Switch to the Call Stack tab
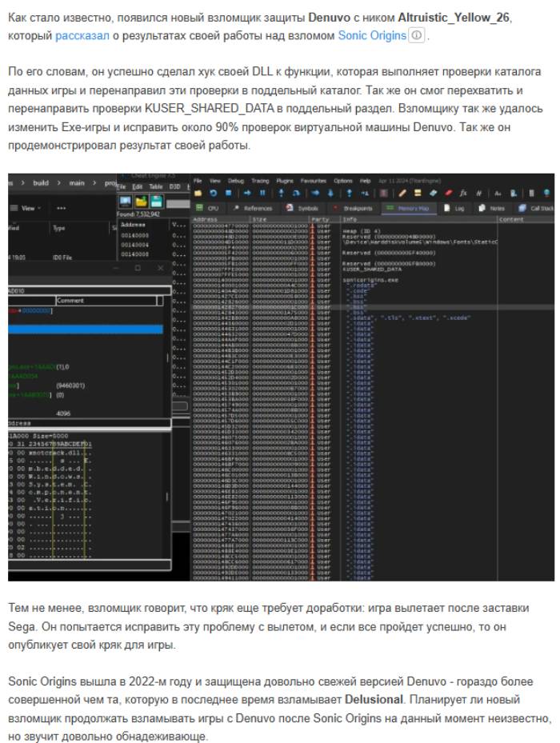The width and height of the screenshot is (560, 743). 536,208
